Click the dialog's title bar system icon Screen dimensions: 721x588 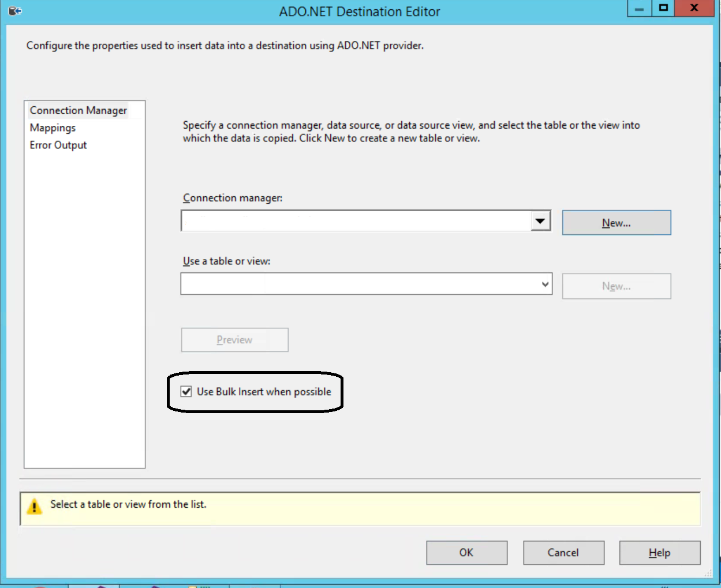[15, 10]
